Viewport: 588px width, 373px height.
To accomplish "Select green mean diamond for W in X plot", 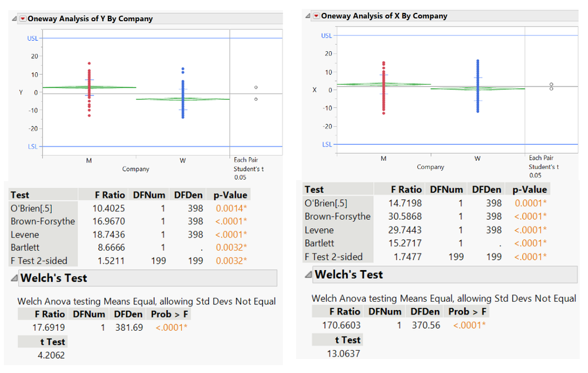I will pyautogui.click(x=477, y=89).
